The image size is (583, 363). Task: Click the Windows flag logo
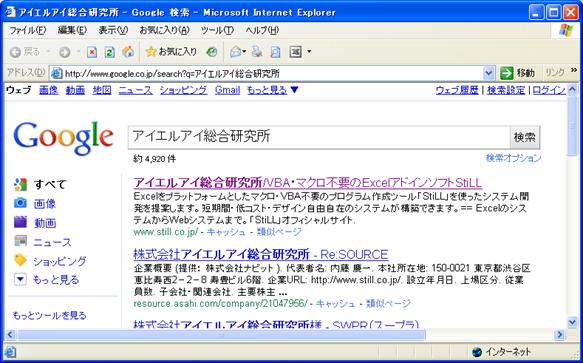point(566,30)
